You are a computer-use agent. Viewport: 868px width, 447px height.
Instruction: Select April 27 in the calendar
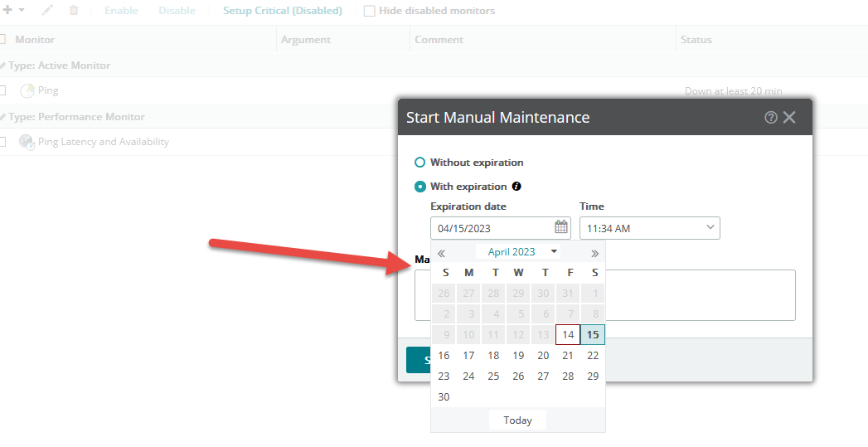543,377
